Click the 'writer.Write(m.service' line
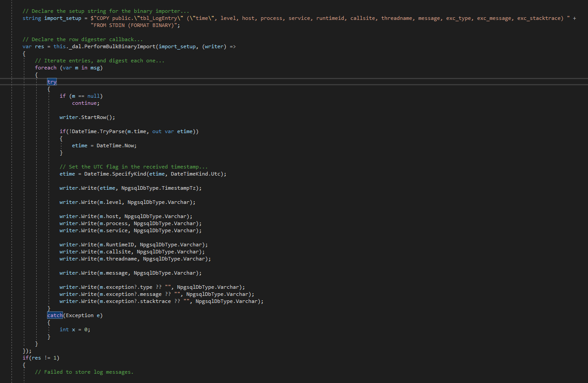Viewport: 588px width, 383px height. 130,230
